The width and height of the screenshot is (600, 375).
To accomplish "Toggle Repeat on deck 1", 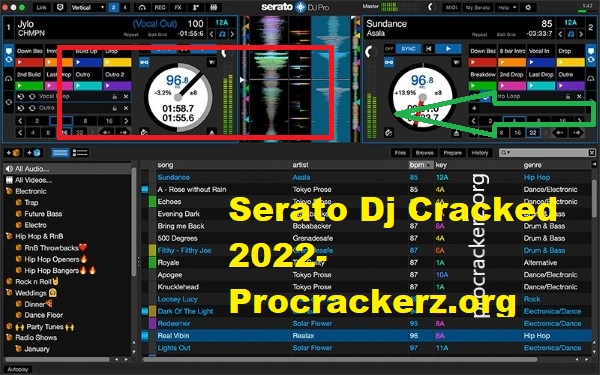I will 131,34.
